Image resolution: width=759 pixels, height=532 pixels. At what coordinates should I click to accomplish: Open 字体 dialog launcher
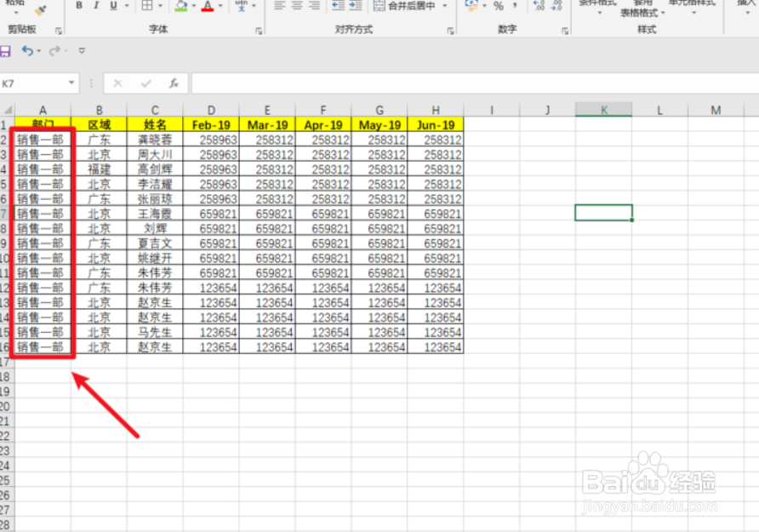click(x=259, y=31)
